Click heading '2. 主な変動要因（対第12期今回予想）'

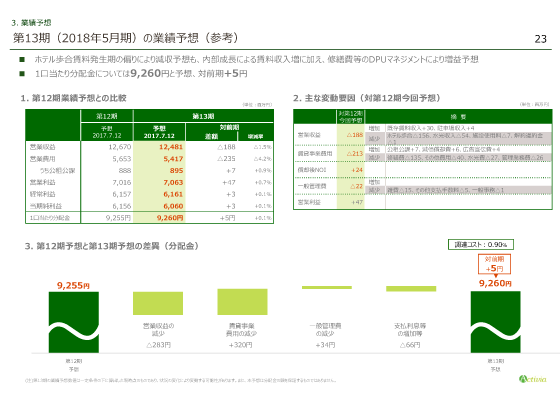pyautogui.click(x=367, y=98)
